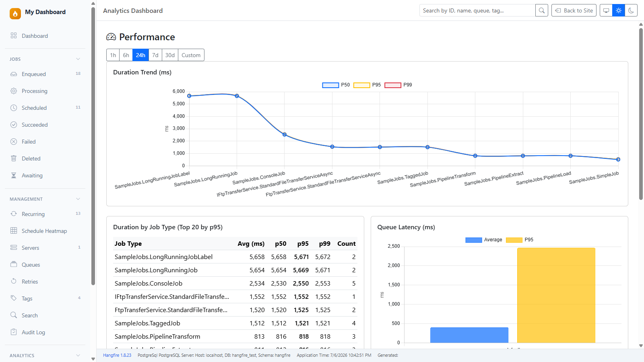Open the Hangfire 1.8.23 link
This screenshot has height=362, width=644.
point(117,355)
